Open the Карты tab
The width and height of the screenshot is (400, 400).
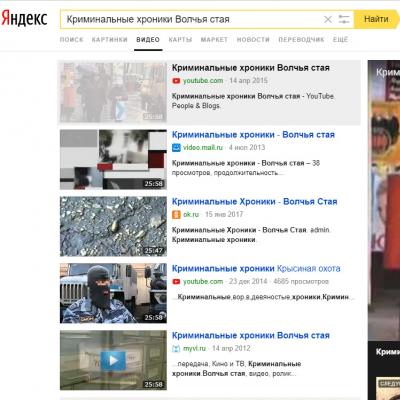(x=180, y=40)
